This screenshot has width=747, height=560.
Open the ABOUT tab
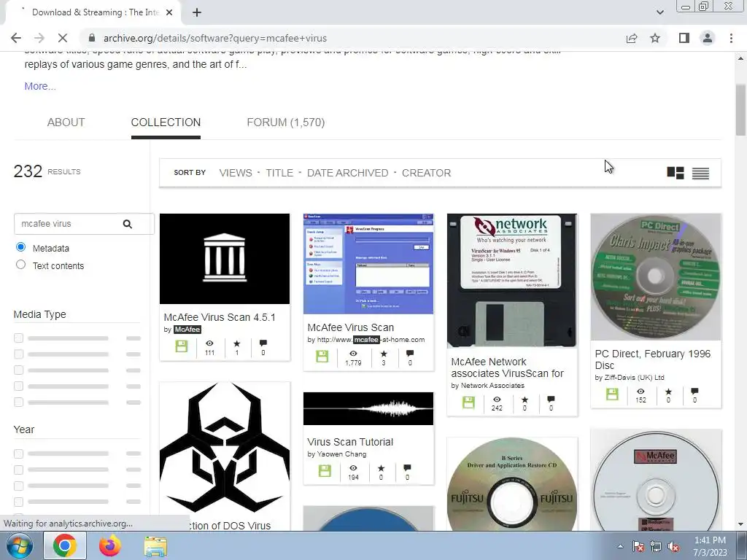tap(66, 122)
